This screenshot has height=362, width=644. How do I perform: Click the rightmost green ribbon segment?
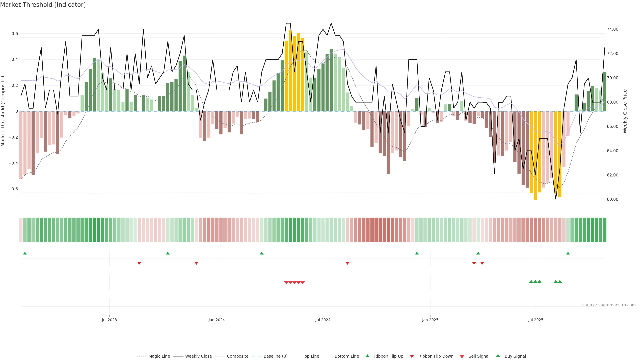coord(604,230)
